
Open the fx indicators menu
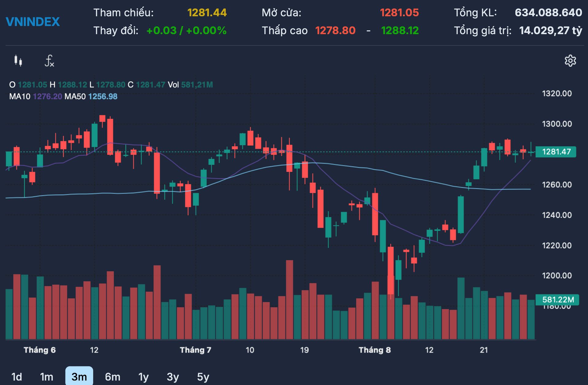(49, 61)
